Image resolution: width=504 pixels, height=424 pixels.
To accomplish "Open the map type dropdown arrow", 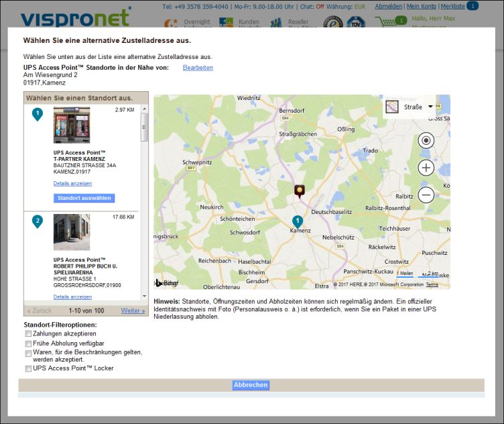I will [430, 107].
